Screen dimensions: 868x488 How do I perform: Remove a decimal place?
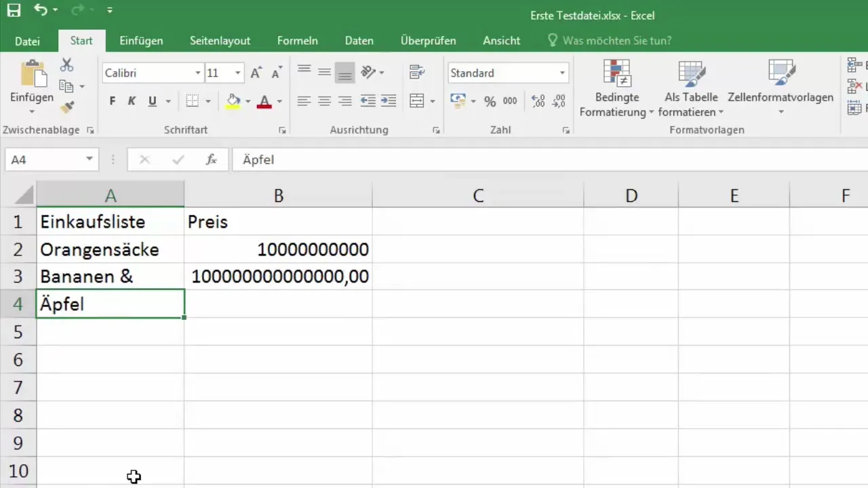559,101
